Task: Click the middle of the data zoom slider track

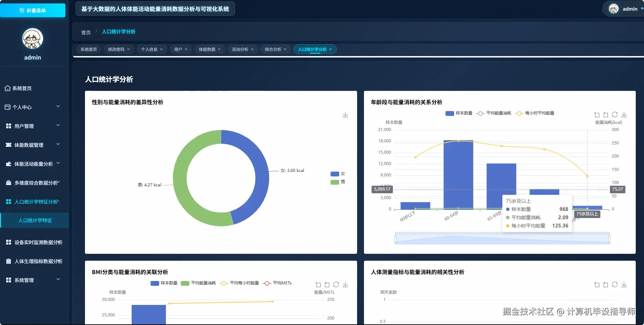Action: click(502, 239)
